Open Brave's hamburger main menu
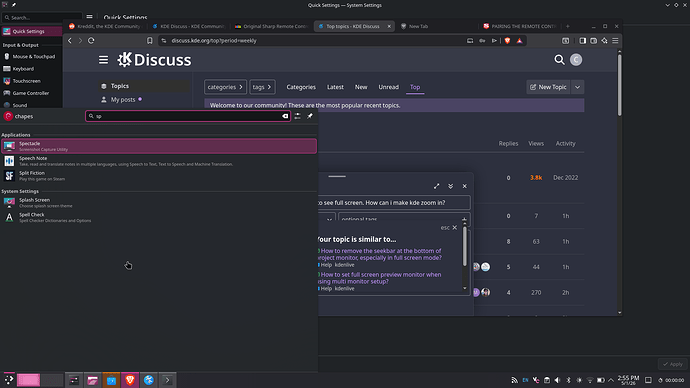Viewport: 690px width, 388px height. click(615, 40)
